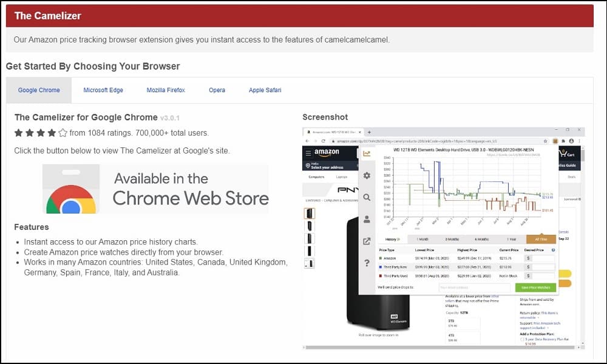Open the Camelizer question mark help icon
Screen dimensions: 607x364
(367, 263)
